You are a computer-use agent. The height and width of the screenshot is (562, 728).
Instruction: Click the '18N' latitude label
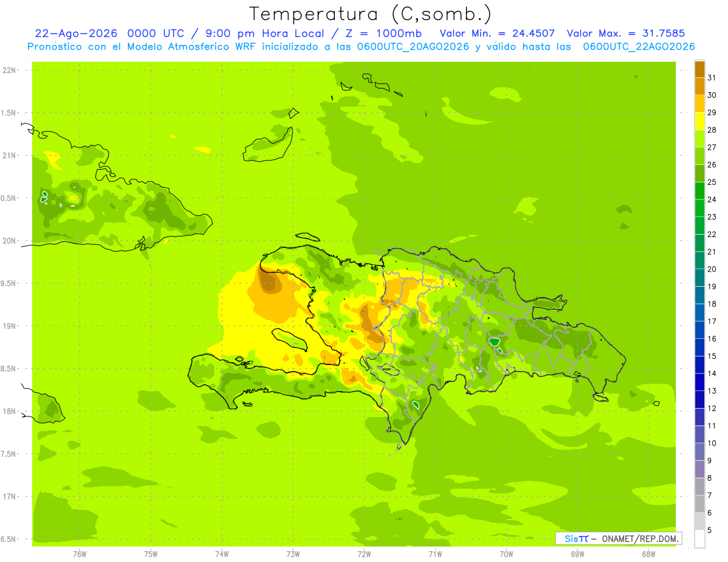8,412
